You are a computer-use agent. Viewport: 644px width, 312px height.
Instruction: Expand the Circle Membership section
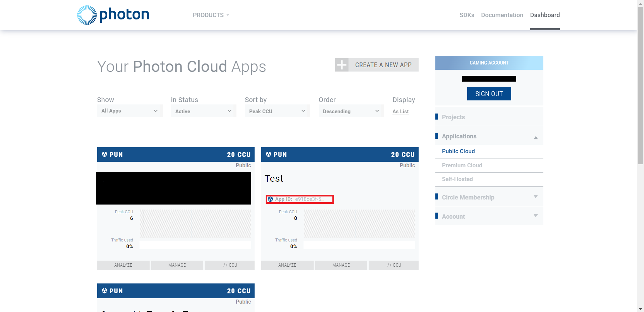click(x=536, y=197)
